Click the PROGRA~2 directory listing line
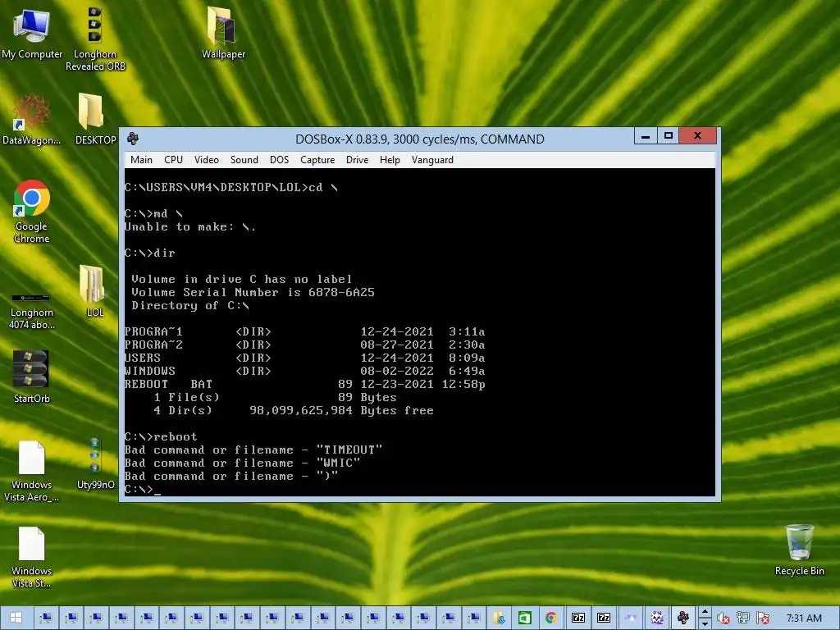Screen dimensions: 840x630 305,345
